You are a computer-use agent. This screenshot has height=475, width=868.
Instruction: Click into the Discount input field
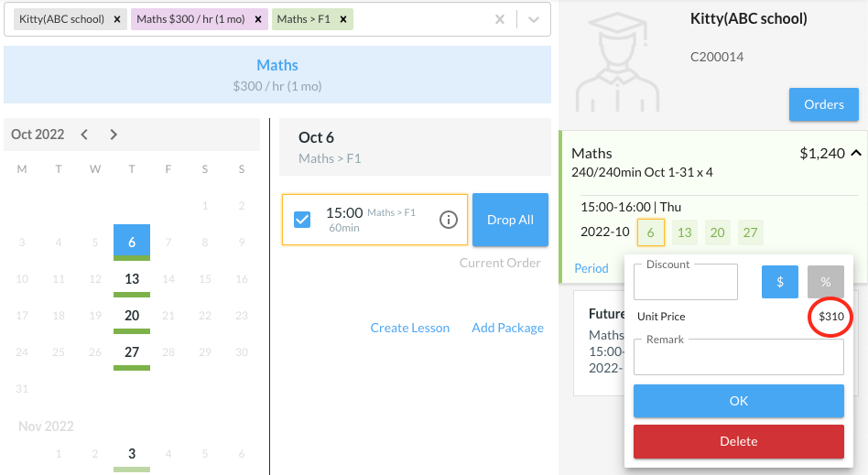(x=685, y=284)
